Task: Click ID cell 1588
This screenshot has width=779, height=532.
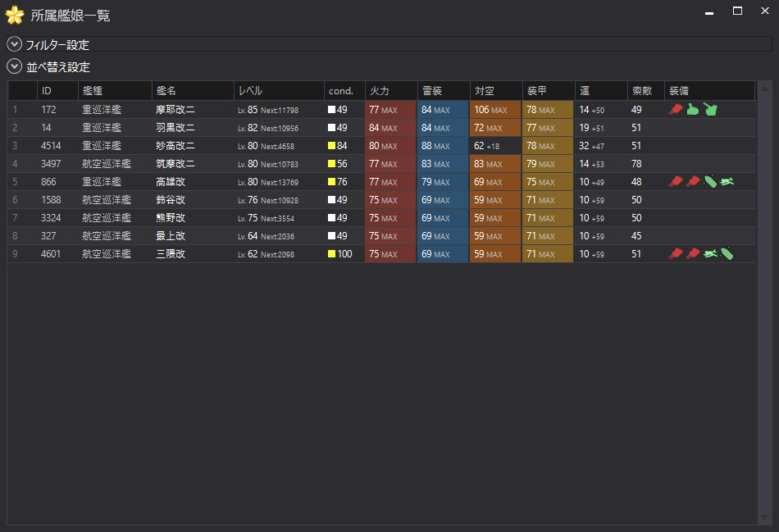Action: [x=51, y=200]
